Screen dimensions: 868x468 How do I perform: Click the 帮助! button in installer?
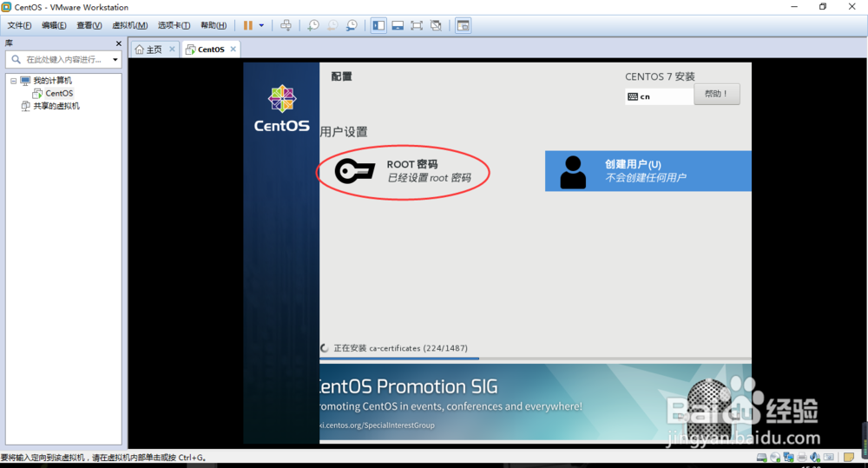(x=717, y=94)
